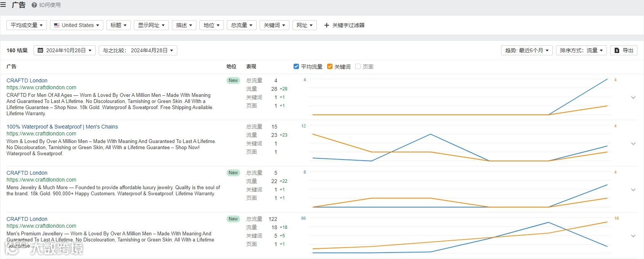Click the calendar icon on date picker

40,50
